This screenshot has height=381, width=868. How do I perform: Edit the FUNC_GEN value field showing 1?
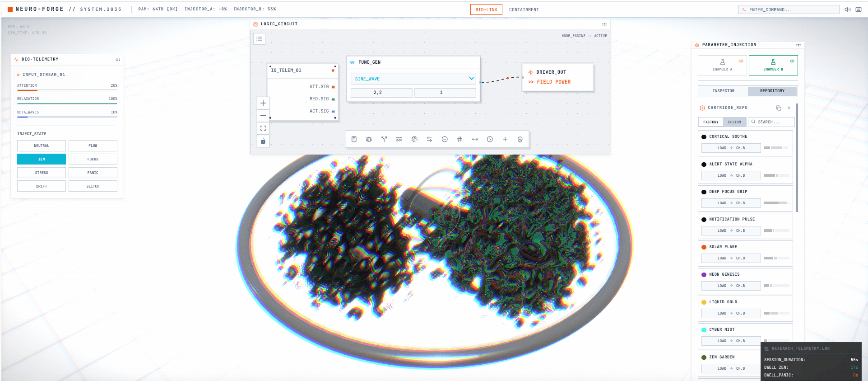click(x=445, y=93)
